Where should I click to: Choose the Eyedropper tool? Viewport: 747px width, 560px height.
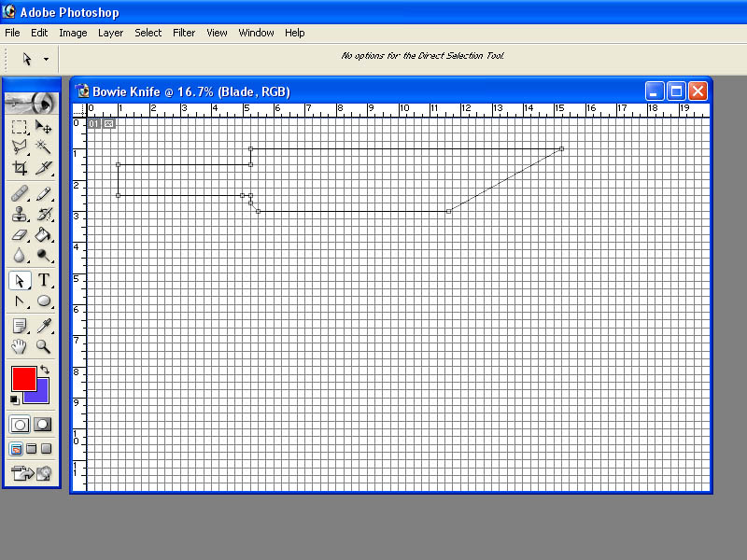(x=43, y=326)
